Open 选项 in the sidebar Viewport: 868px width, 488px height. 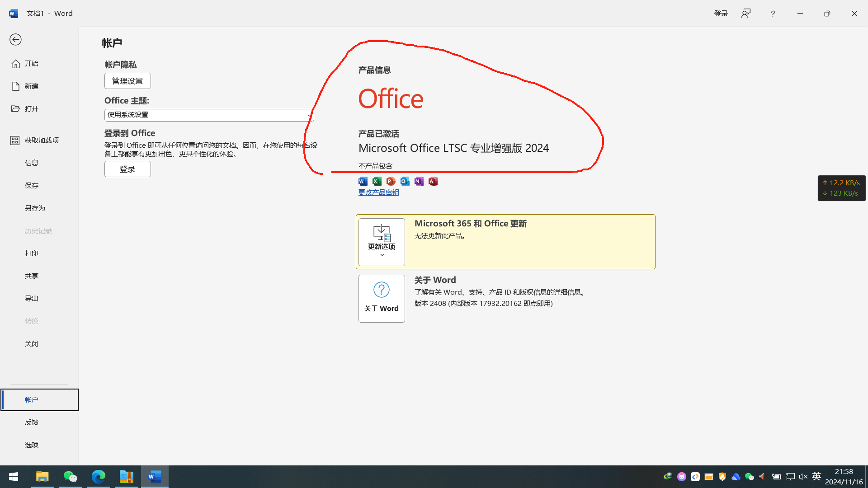point(39,445)
